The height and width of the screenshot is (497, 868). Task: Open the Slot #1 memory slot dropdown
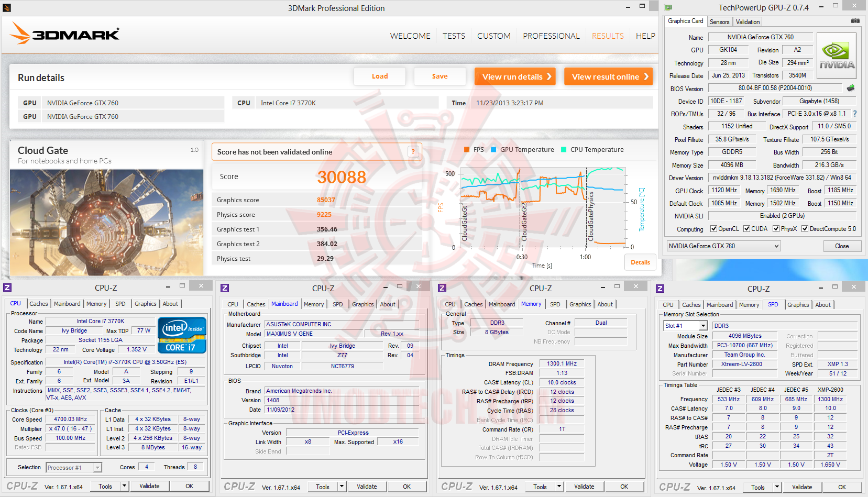686,326
